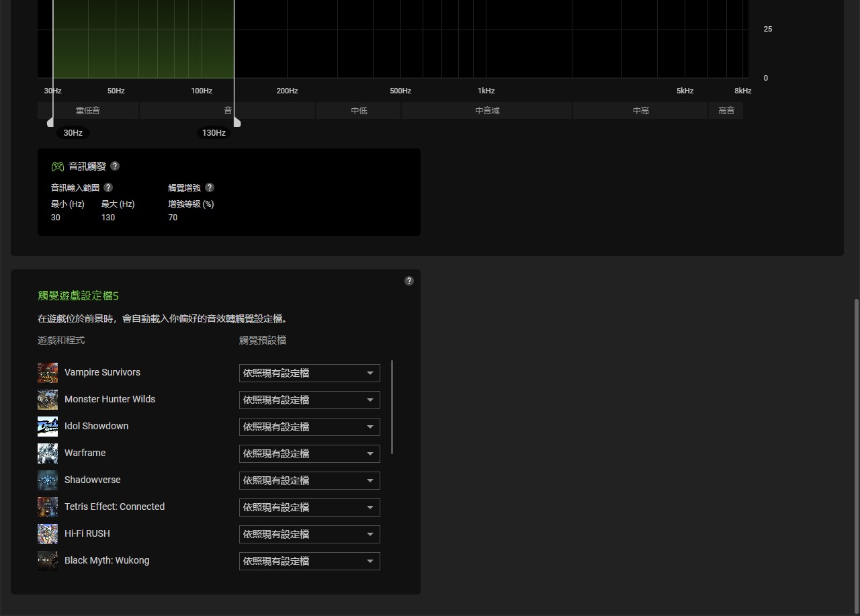Click the help icon beside 觸覺增強
860x616 pixels.
click(210, 187)
